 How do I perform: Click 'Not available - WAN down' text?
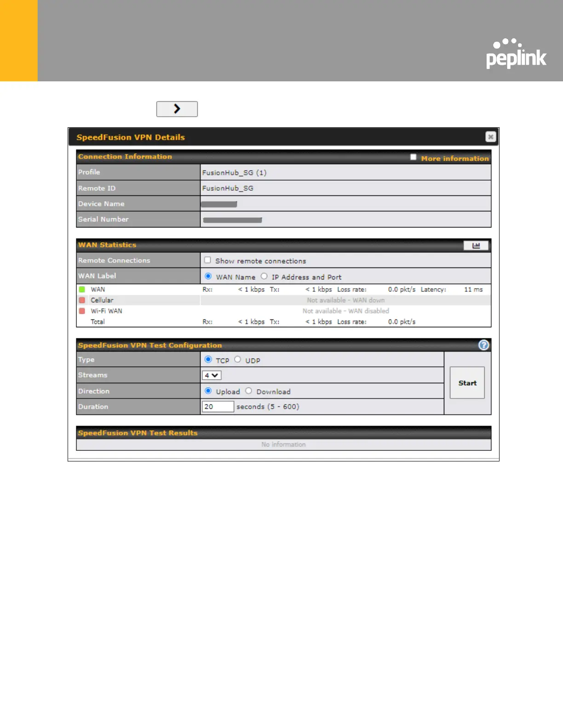coord(346,300)
